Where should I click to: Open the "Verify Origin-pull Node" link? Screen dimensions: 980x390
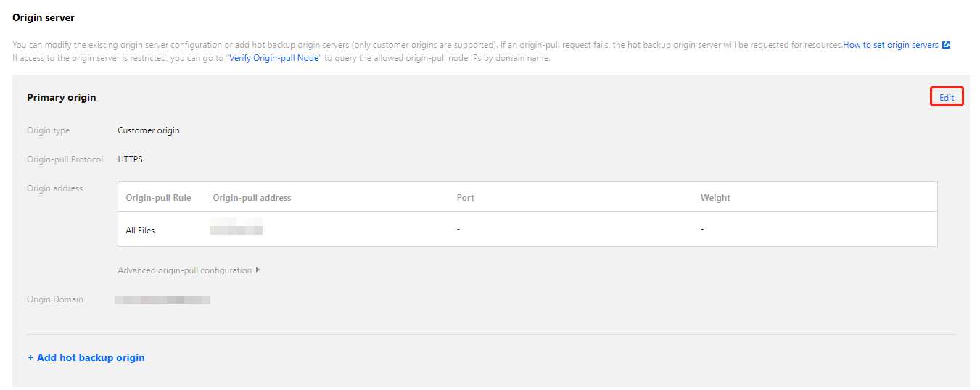pos(273,58)
